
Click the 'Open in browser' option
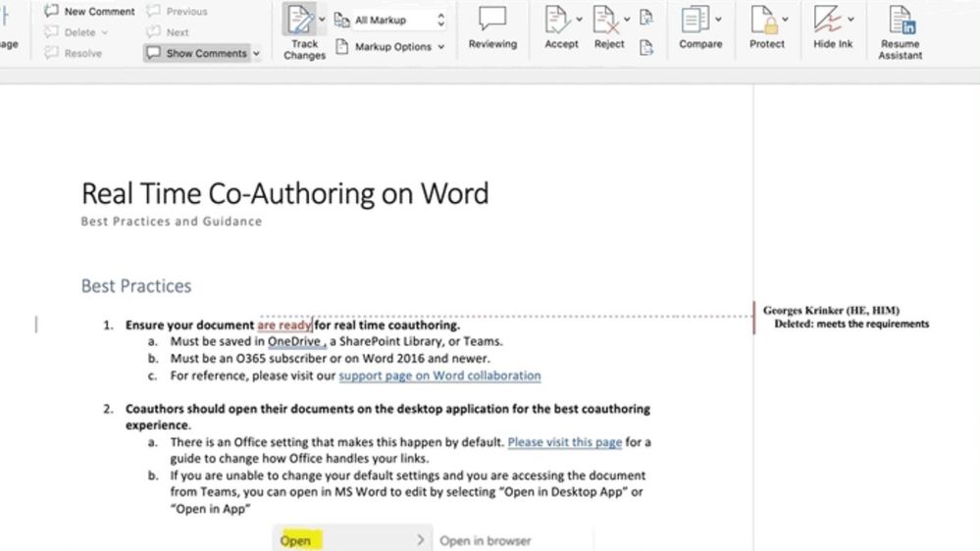tap(485, 541)
